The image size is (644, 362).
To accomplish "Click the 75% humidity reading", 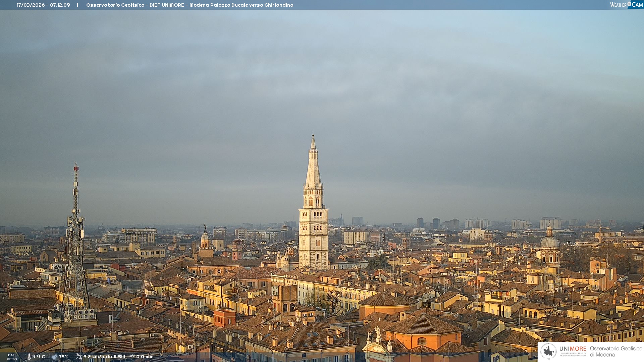I will point(64,357).
